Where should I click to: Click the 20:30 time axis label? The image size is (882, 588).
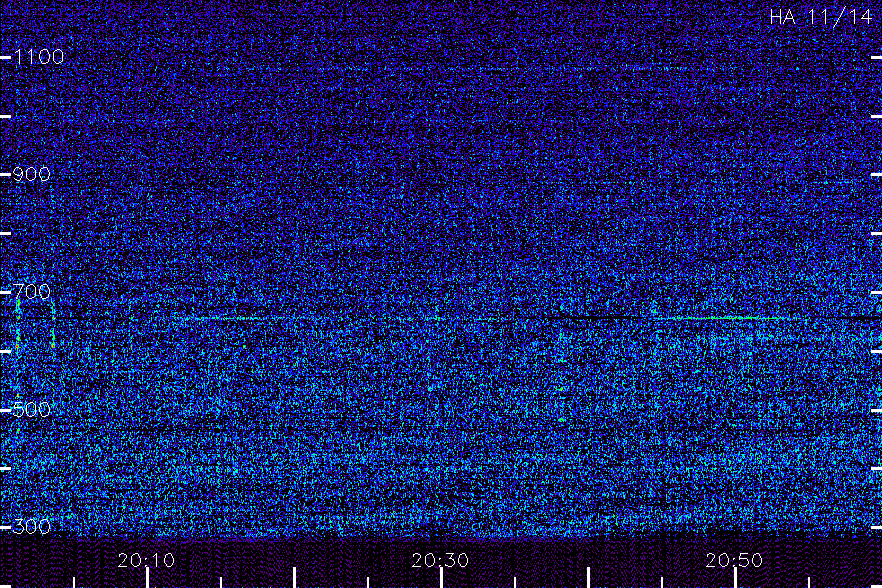coord(440,561)
